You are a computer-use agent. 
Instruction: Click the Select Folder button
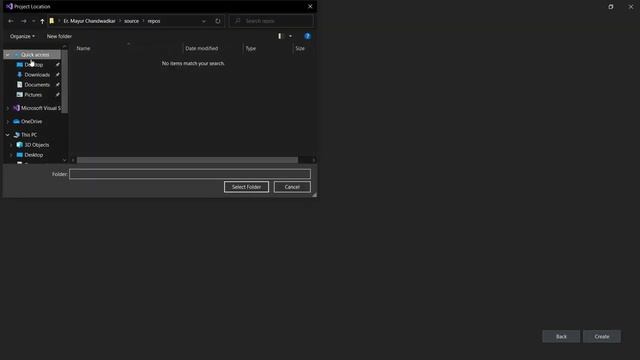click(247, 187)
